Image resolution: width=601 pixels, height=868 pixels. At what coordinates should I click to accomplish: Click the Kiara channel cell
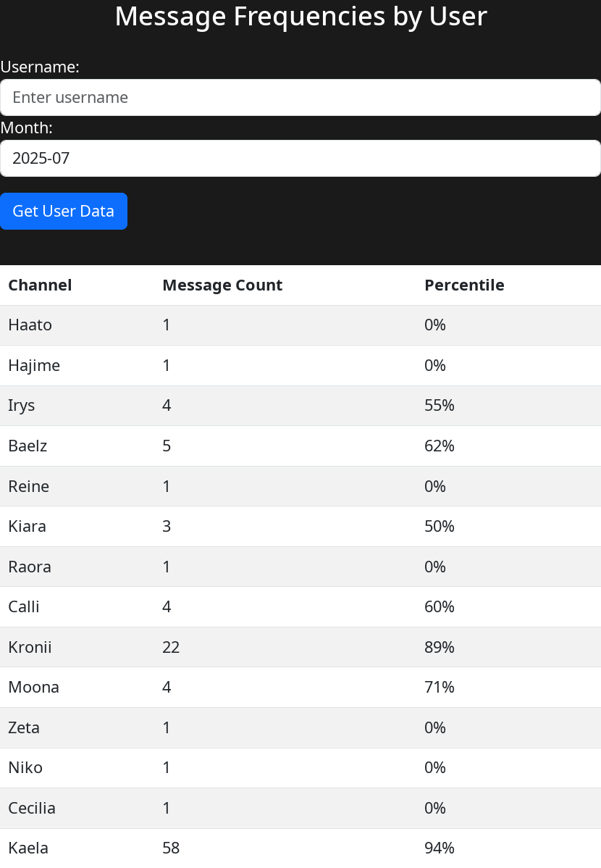[28, 527]
